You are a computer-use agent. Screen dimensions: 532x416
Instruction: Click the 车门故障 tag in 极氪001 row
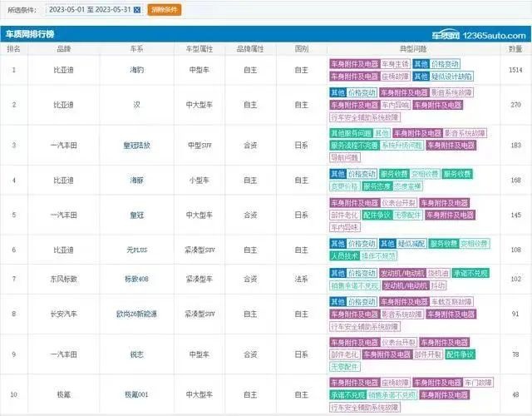pyautogui.click(x=479, y=383)
